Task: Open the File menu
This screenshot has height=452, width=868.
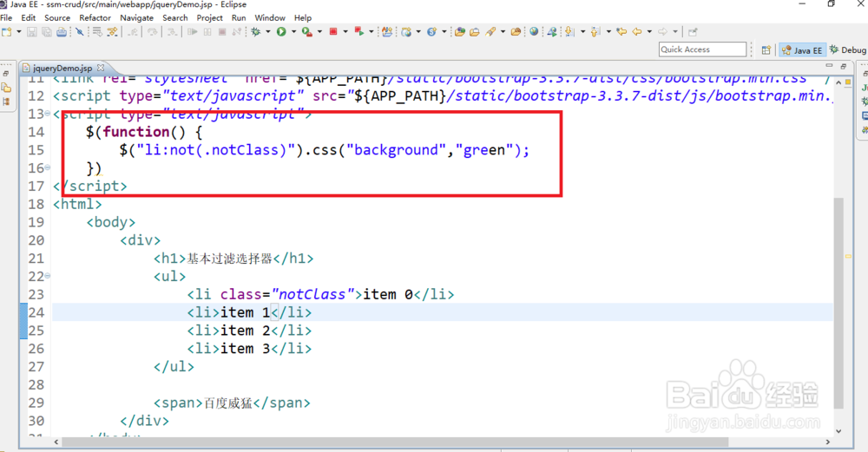Action: [x=6, y=17]
